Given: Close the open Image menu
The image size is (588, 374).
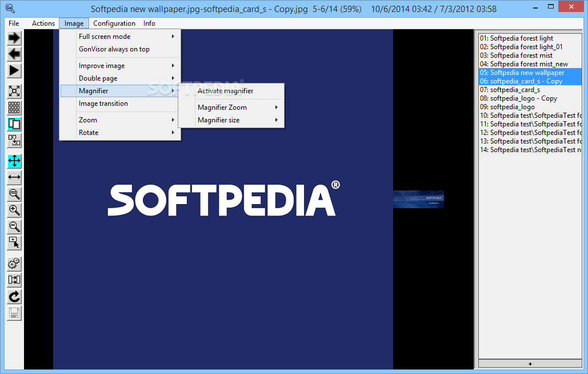Looking at the screenshot, I should click(x=74, y=23).
